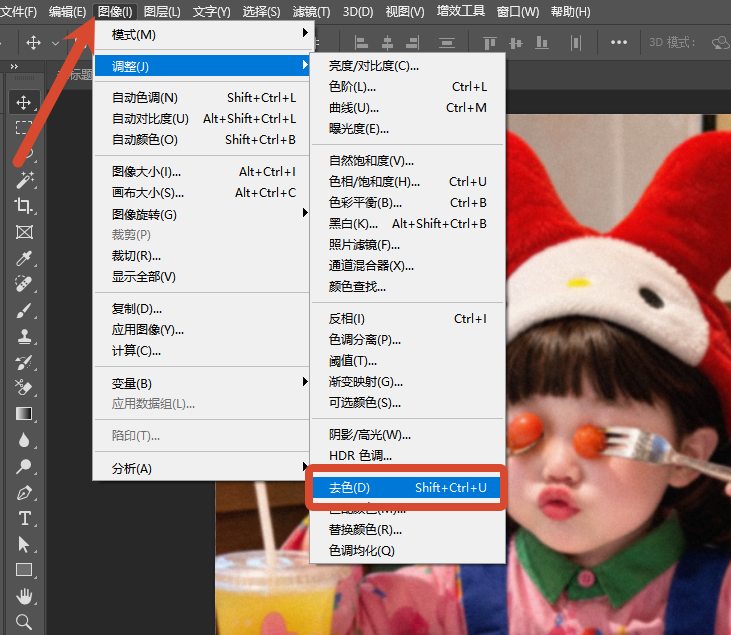Align right edges in options bar
Viewport: 731px width, 635px height.
coord(413,43)
